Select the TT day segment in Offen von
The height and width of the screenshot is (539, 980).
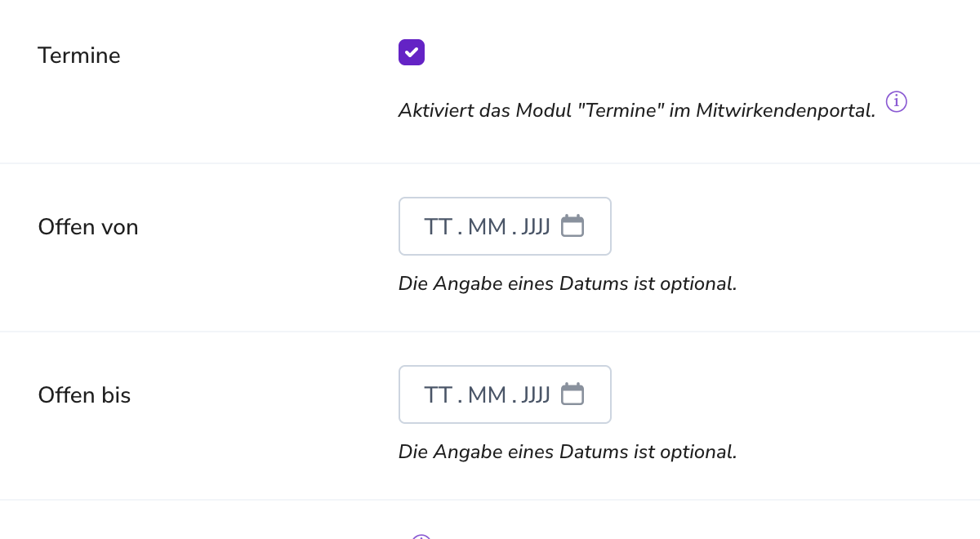(439, 227)
